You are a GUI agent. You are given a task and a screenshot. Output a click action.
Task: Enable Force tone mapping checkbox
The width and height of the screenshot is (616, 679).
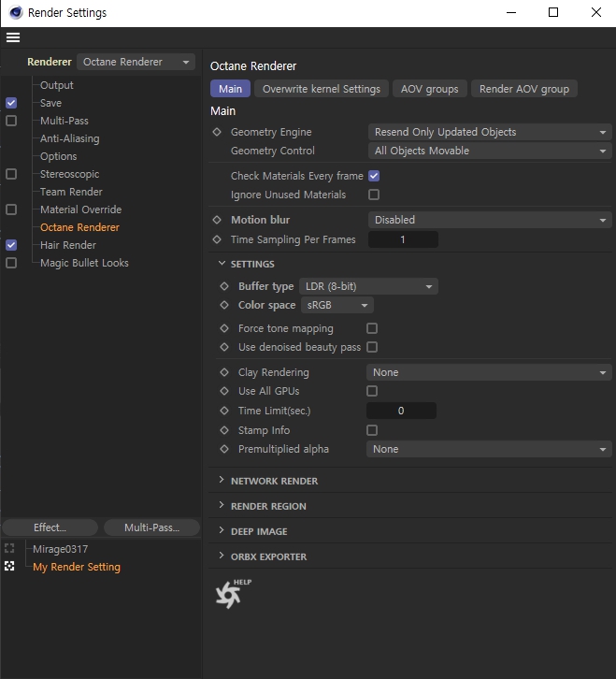click(x=372, y=328)
